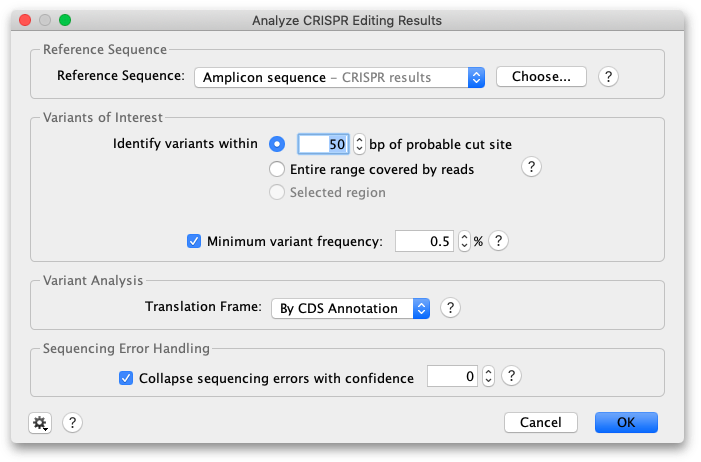This screenshot has width=701, height=462.
Task: Select bp of probable cut site radio
Action: [277, 144]
